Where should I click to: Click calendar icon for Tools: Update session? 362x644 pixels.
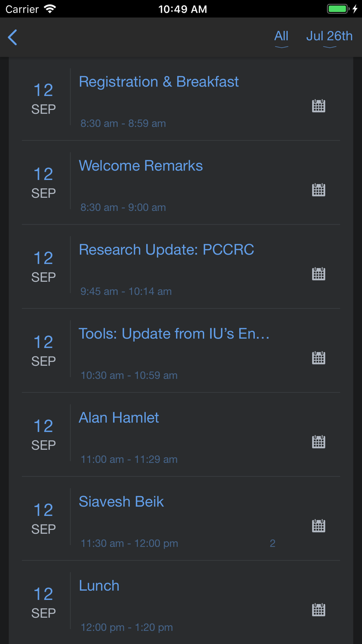[319, 358]
